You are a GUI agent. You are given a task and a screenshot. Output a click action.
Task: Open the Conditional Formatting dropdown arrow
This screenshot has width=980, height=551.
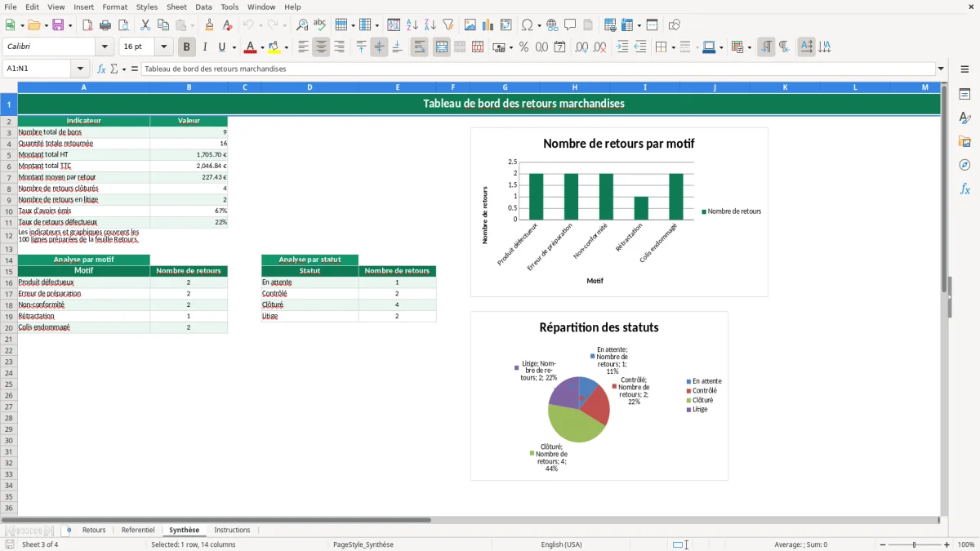[749, 47]
